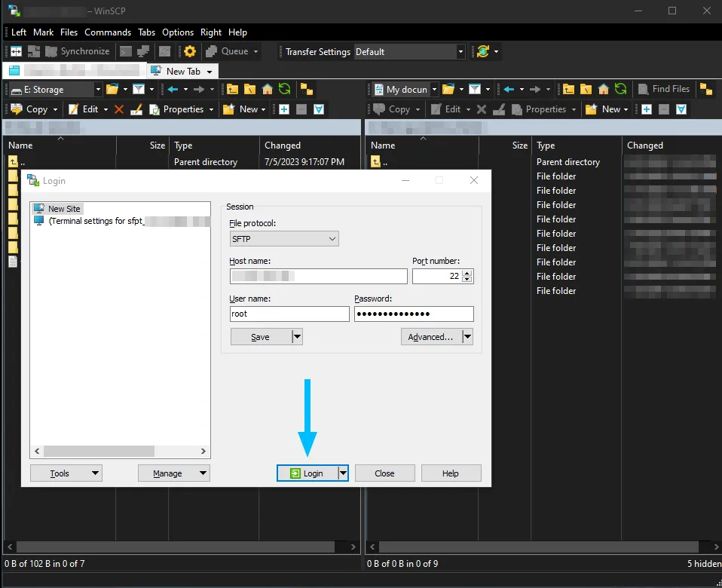Go to right panel parent directory icon
The image size is (722, 588).
(x=569, y=89)
